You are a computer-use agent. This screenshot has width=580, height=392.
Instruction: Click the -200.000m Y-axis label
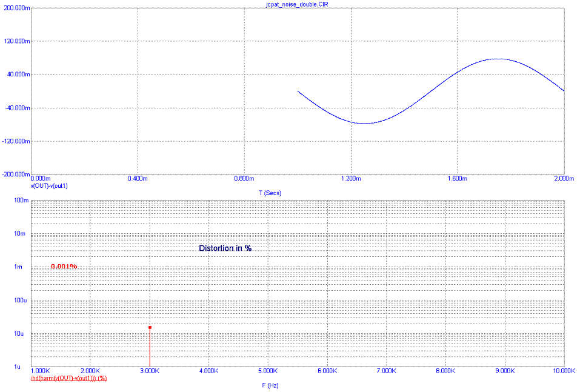[16, 174]
